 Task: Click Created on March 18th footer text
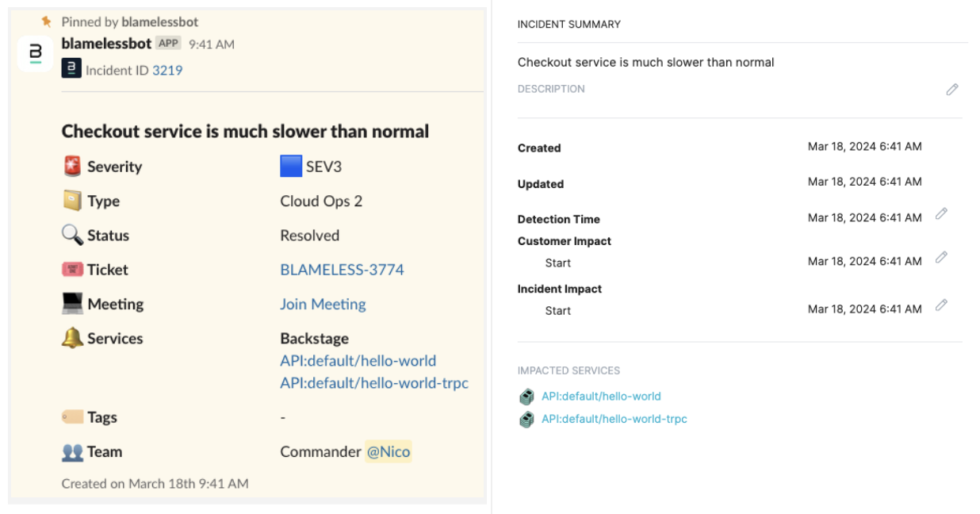(x=155, y=483)
